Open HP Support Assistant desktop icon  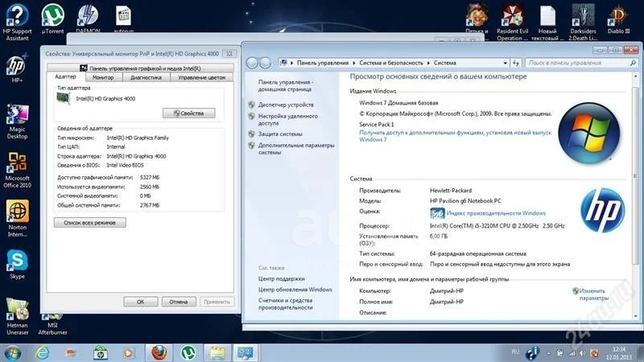tap(17, 22)
